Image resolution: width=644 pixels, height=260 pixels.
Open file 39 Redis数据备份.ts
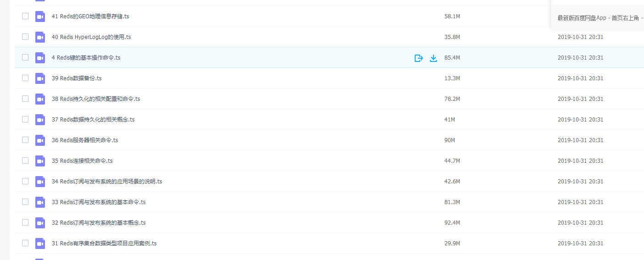(77, 78)
